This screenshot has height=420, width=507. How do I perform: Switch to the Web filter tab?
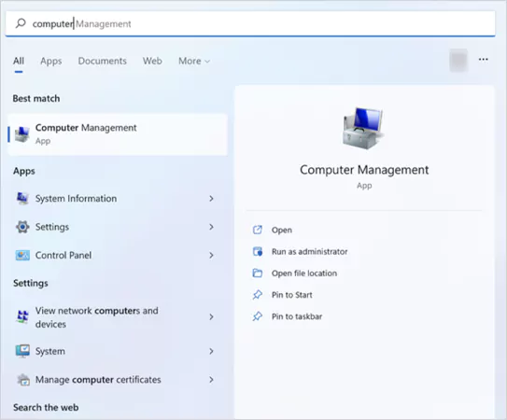pyautogui.click(x=152, y=61)
